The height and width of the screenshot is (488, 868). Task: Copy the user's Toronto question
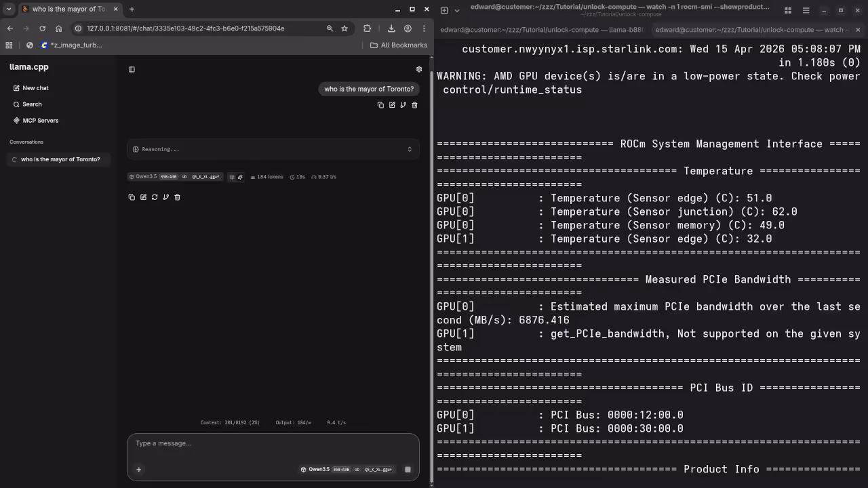tap(380, 105)
